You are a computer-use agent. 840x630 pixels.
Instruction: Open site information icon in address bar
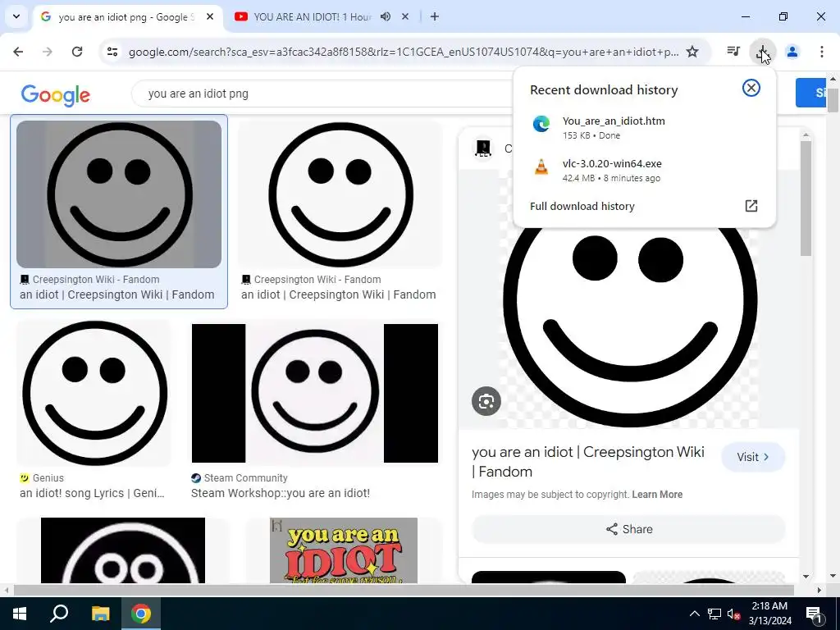tap(112, 52)
